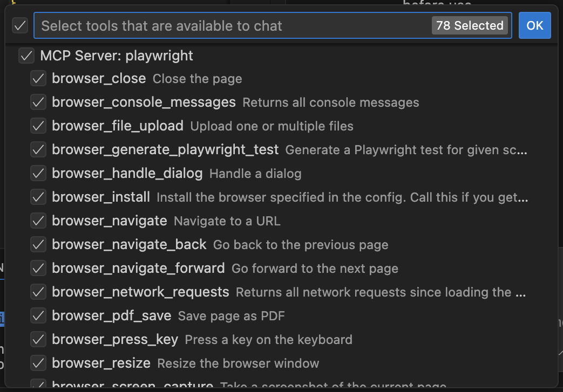Toggle the browser_console_messages checkbox

38,102
